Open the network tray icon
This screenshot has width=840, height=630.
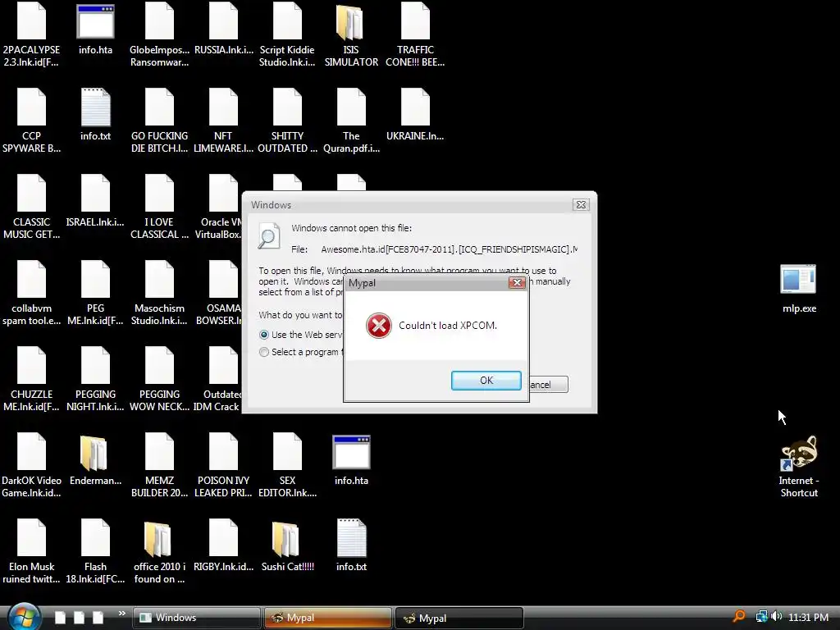[x=761, y=617]
